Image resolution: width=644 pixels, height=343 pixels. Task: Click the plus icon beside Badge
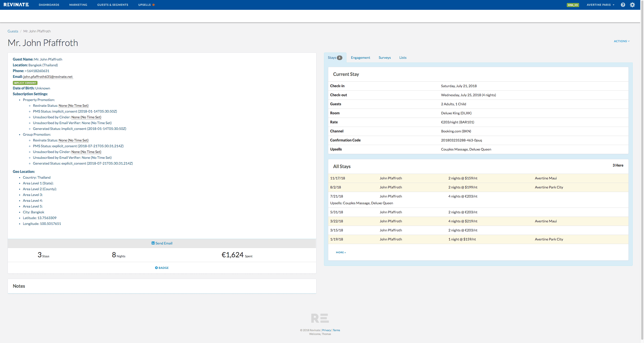[156, 268]
